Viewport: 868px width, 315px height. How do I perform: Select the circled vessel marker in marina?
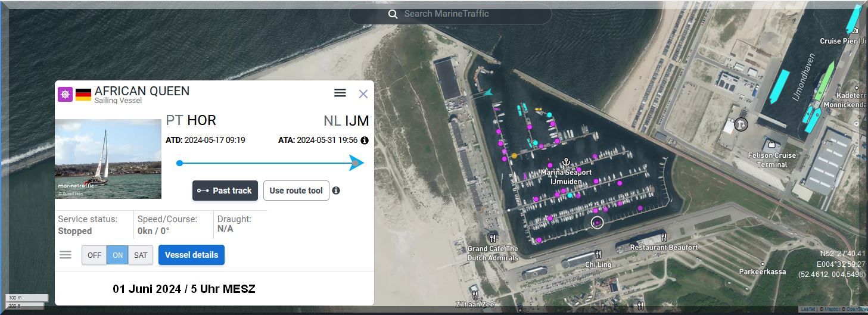pyautogui.click(x=597, y=223)
